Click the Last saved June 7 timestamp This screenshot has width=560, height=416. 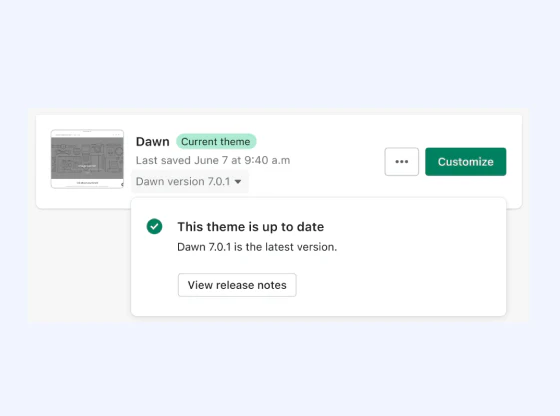pyautogui.click(x=213, y=160)
